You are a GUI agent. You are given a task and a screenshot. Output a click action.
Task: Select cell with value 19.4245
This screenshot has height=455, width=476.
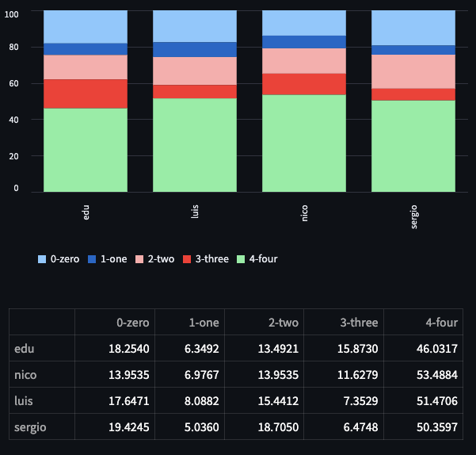coord(115,426)
